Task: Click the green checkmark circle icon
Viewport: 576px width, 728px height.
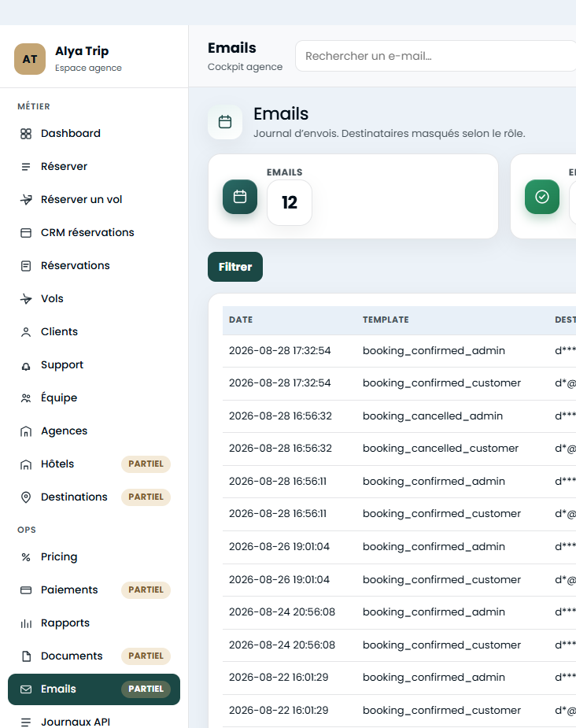Action: (x=542, y=197)
